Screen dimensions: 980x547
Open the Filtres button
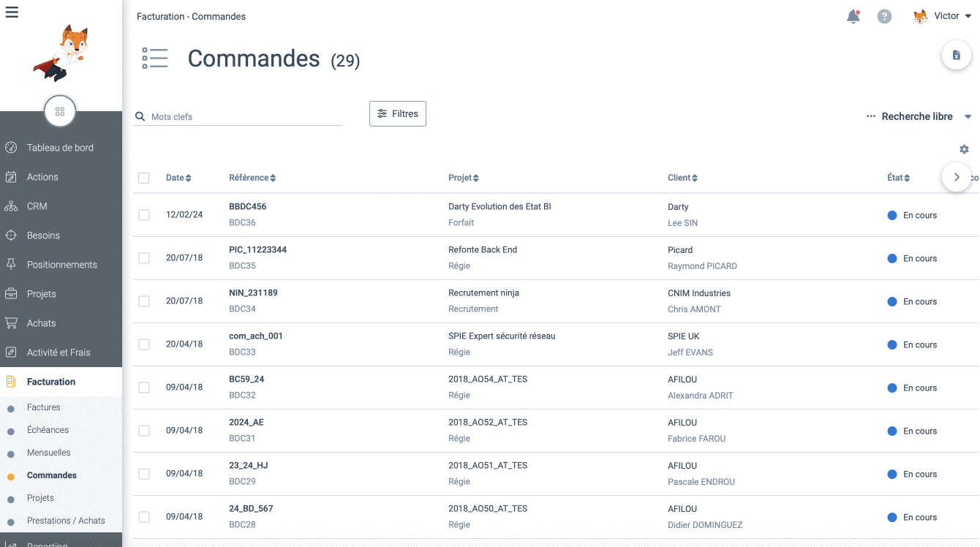click(x=398, y=113)
